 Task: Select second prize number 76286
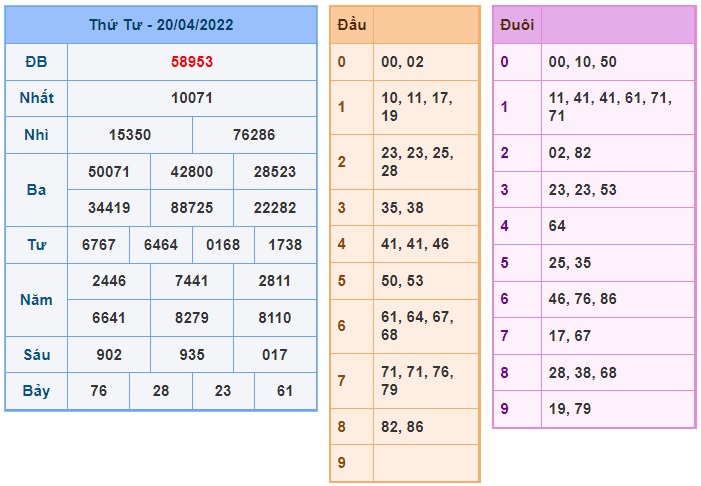click(x=254, y=135)
